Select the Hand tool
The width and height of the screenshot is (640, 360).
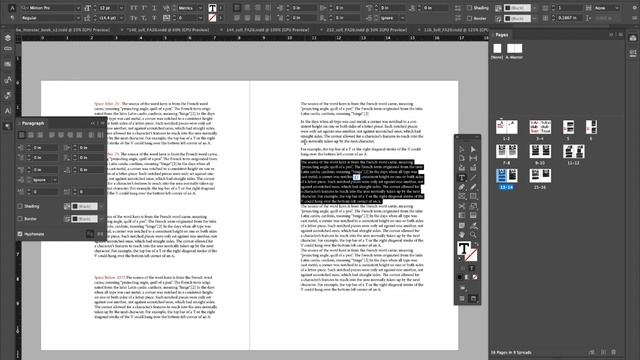pyautogui.click(x=462, y=235)
